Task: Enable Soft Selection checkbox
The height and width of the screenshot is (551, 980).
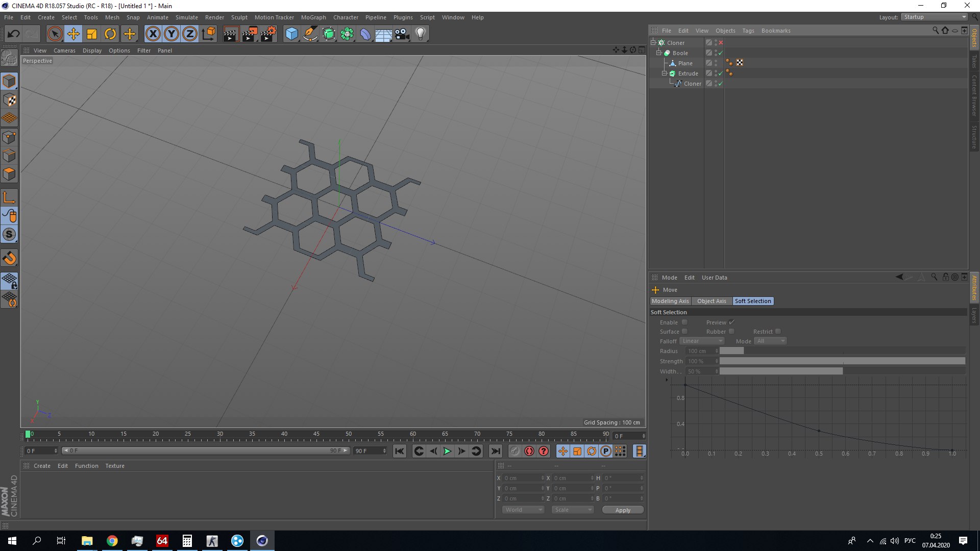Action: tap(685, 322)
